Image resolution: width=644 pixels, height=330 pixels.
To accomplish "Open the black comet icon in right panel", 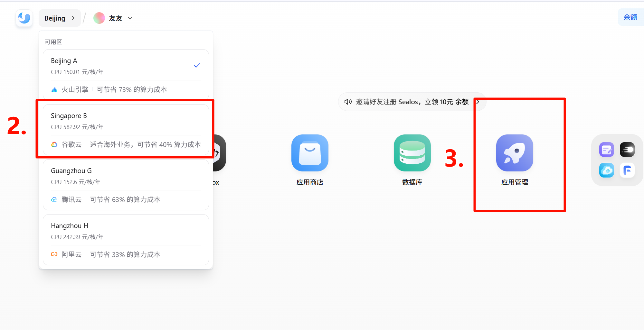I will coord(627,149).
